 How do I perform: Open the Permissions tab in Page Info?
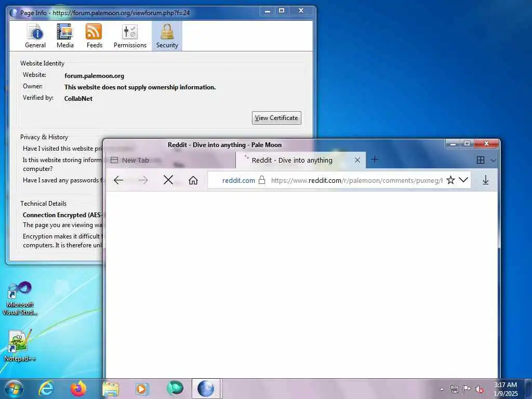(130, 36)
